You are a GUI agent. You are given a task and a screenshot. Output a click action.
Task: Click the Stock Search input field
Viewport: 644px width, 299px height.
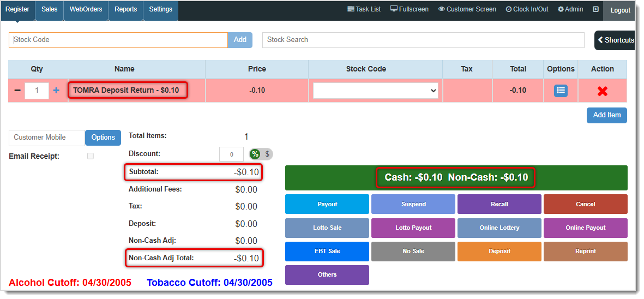423,40
